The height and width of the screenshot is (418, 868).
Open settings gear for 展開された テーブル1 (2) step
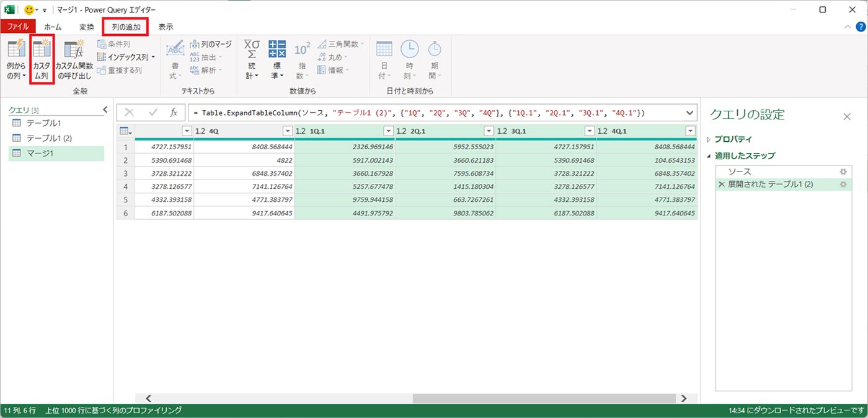point(843,185)
